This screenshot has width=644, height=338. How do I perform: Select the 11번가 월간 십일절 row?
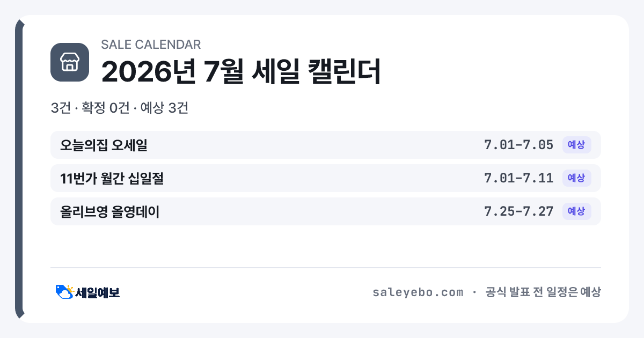[x=326, y=178]
